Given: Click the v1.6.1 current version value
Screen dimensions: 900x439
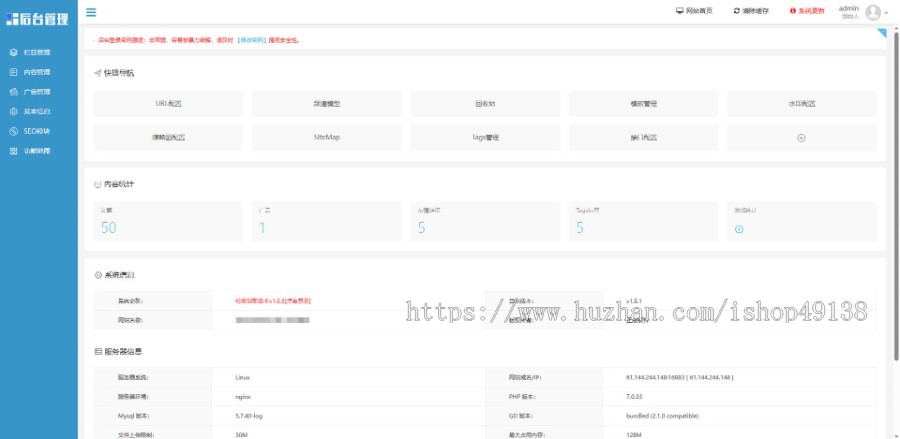Looking at the screenshot, I should pyautogui.click(x=634, y=301).
